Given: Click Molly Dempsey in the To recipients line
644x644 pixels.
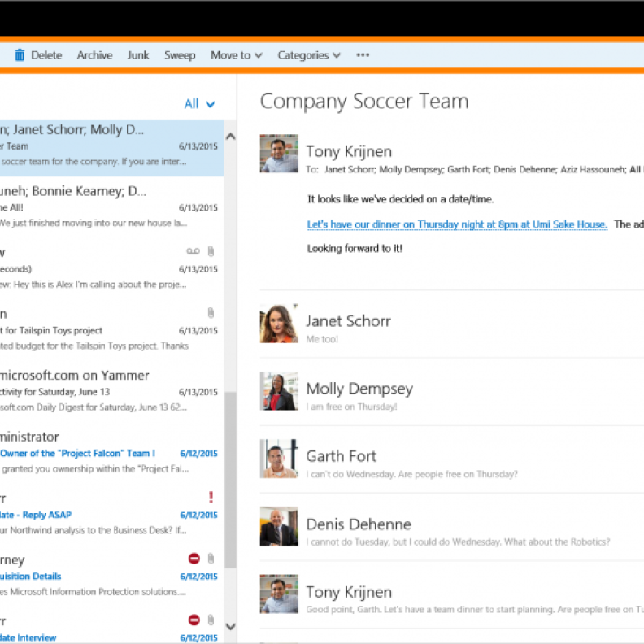Looking at the screenshot, I should point(411,170).
